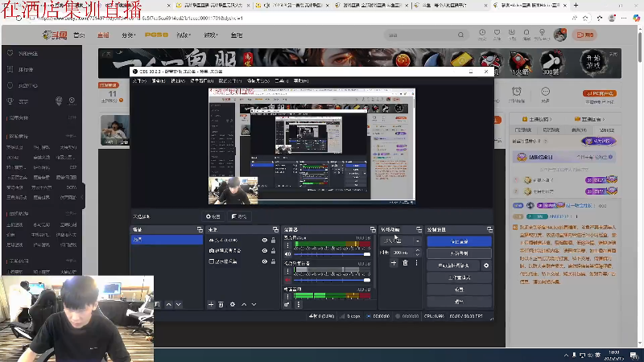This screenshot has height=362, width=644.
Task: Pop out the Sources dock panel
Action: pyautogui.click(x=275, y=229)
